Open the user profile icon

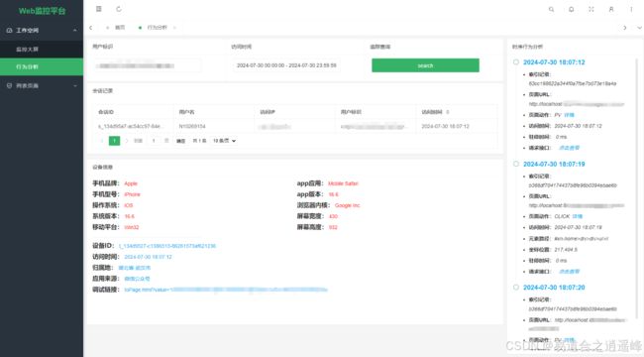pos(611,9)
